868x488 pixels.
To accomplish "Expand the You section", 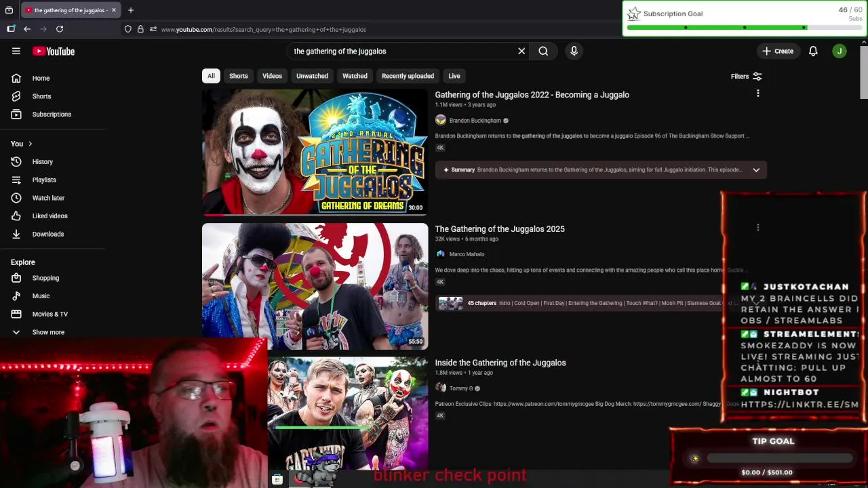I will (x=22, y=144).
